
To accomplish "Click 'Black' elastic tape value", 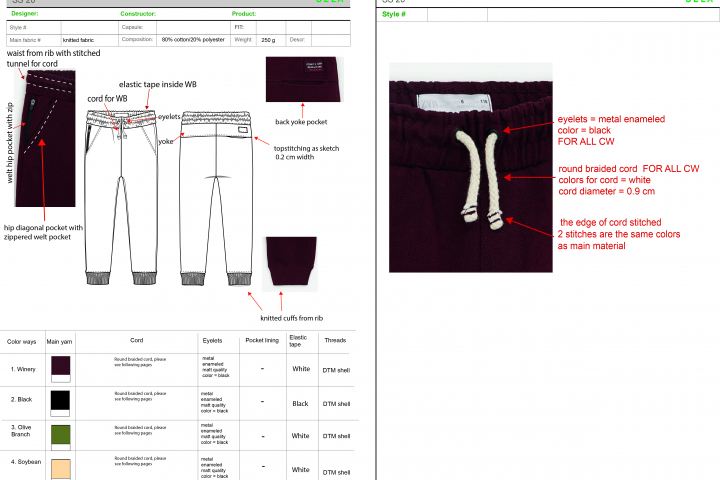I will [x=300, y=403].
